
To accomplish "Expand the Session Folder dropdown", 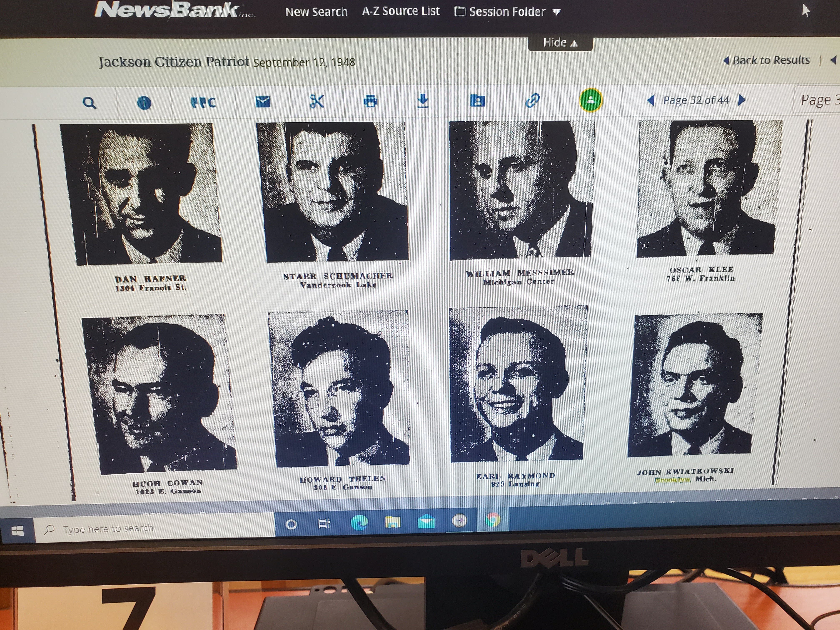I will (508, 12).
